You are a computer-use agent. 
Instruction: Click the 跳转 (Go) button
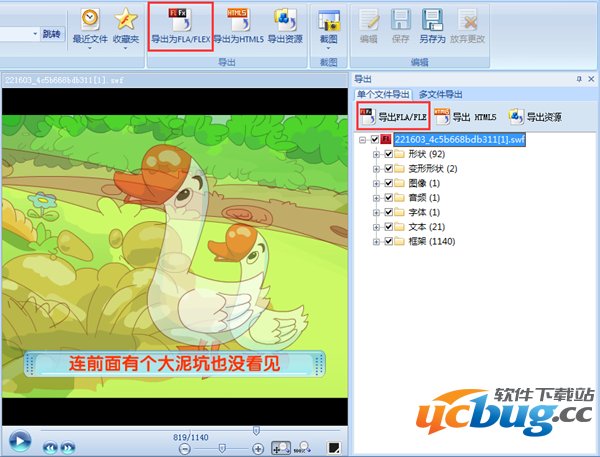[52, 34]
